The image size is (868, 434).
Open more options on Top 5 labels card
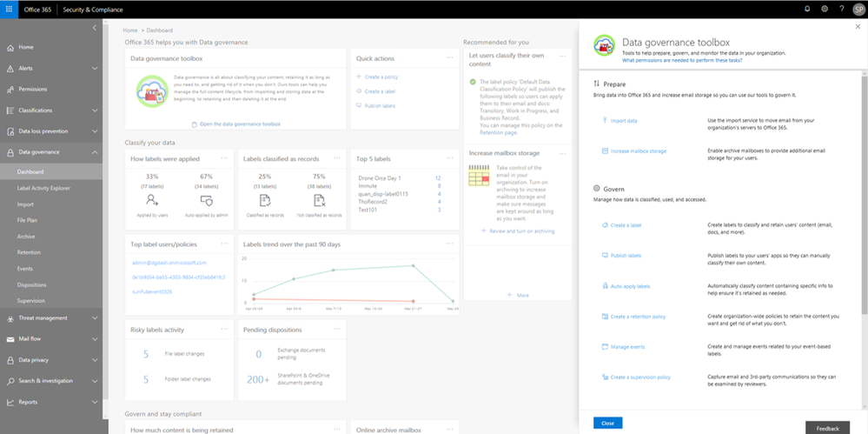[449, 158]
